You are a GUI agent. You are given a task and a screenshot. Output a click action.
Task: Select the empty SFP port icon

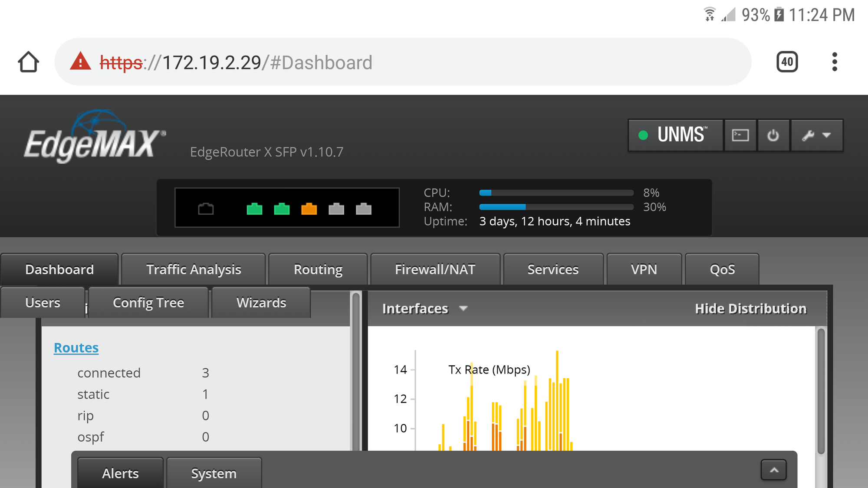(x=206, y=209)
